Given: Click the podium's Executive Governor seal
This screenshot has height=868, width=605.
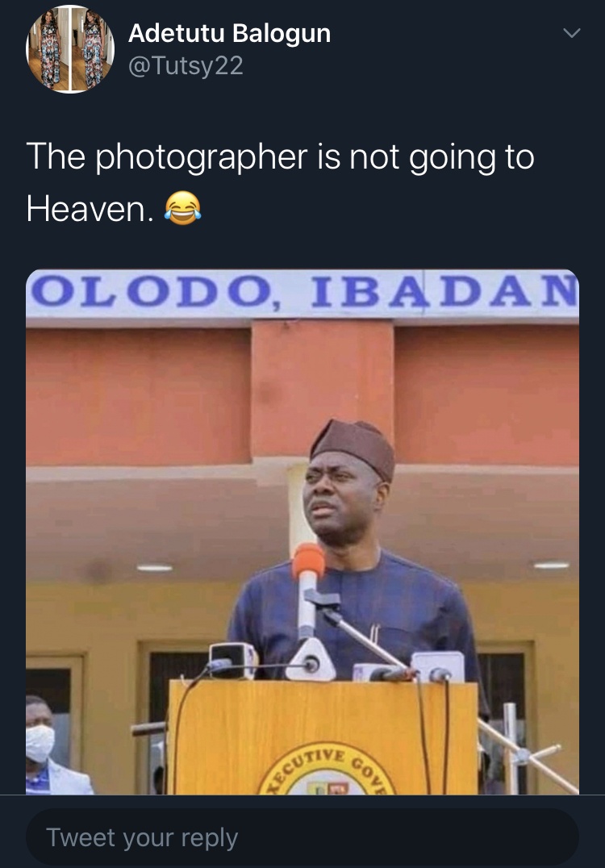Looking at the screenshot, I should click(x=328, y=770).
